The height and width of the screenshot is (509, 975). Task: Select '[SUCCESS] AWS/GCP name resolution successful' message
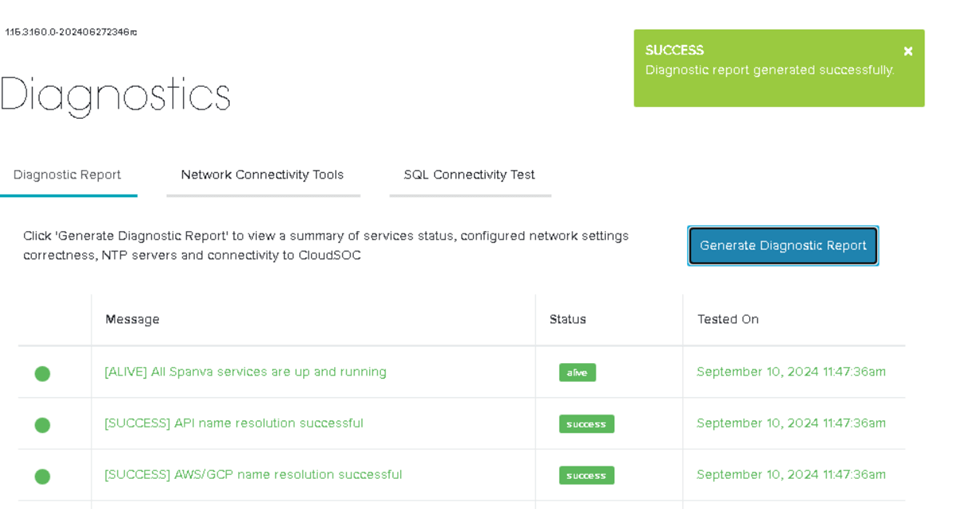point(253,474)
